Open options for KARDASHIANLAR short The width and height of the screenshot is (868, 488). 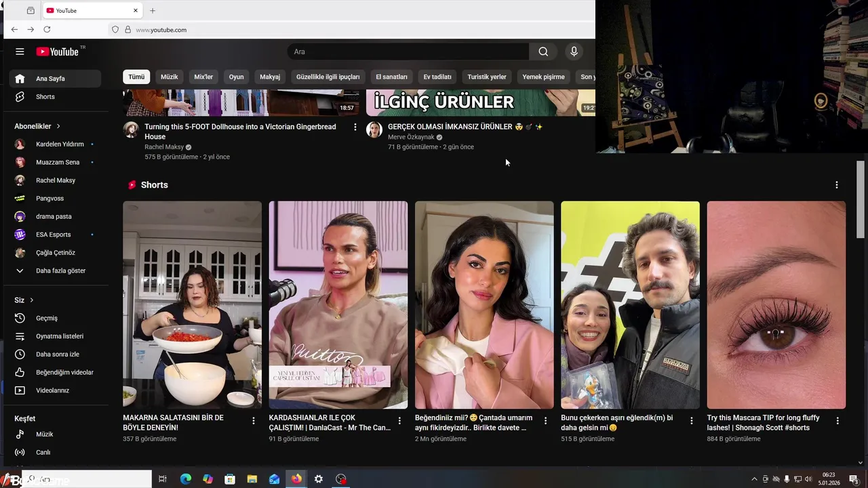pos(399,421)
